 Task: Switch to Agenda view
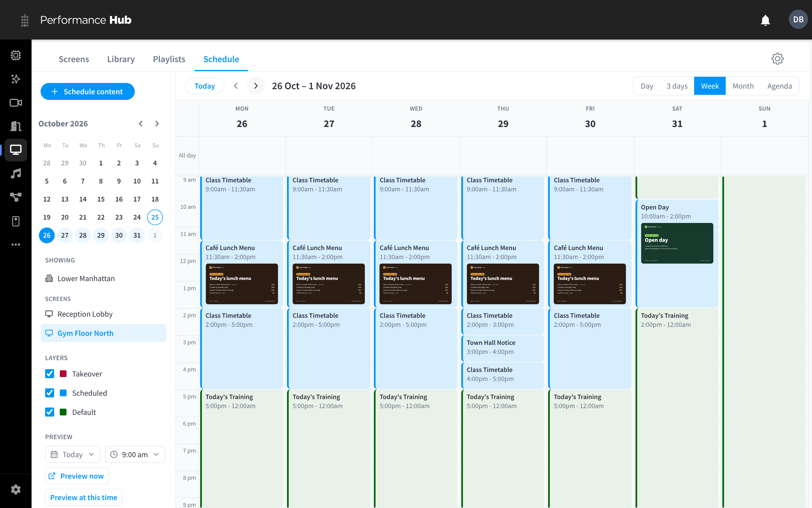pos(780,86)
